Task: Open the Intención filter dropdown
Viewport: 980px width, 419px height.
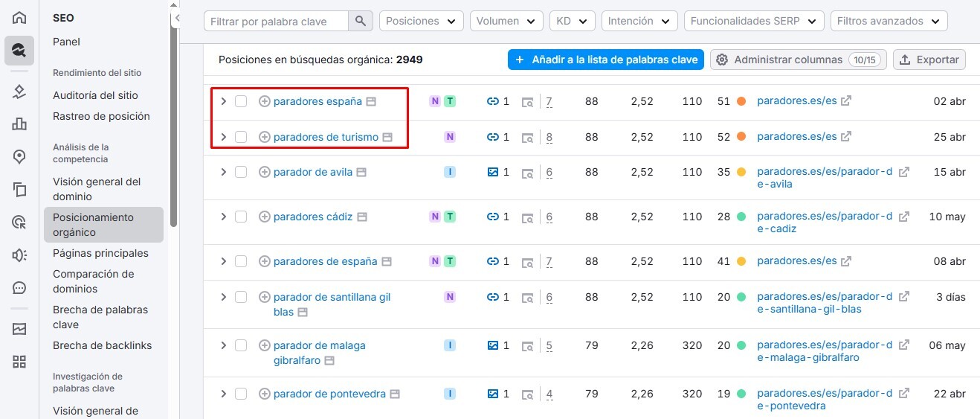Action: coord(639,21)
